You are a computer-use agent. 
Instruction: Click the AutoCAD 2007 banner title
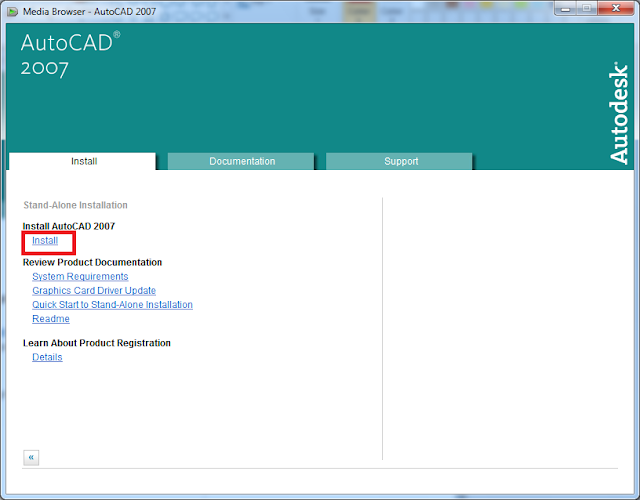(70, 54)
